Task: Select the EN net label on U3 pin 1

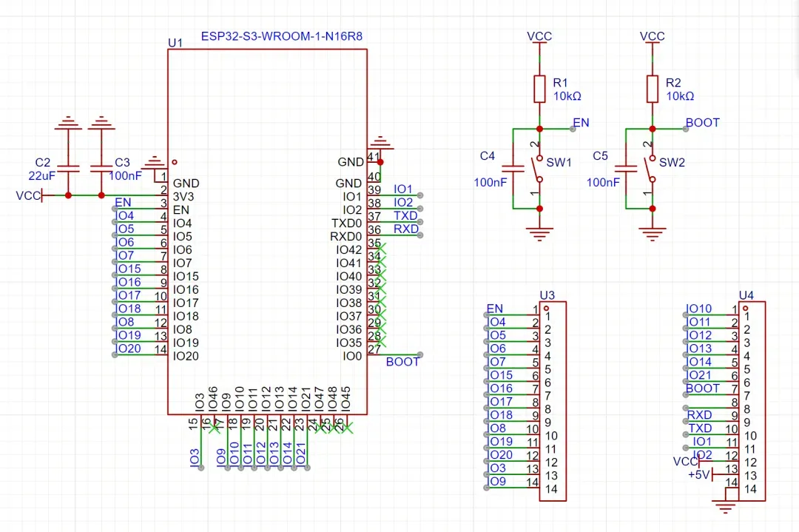Action: pyautogui.click(x=495, y=309)
